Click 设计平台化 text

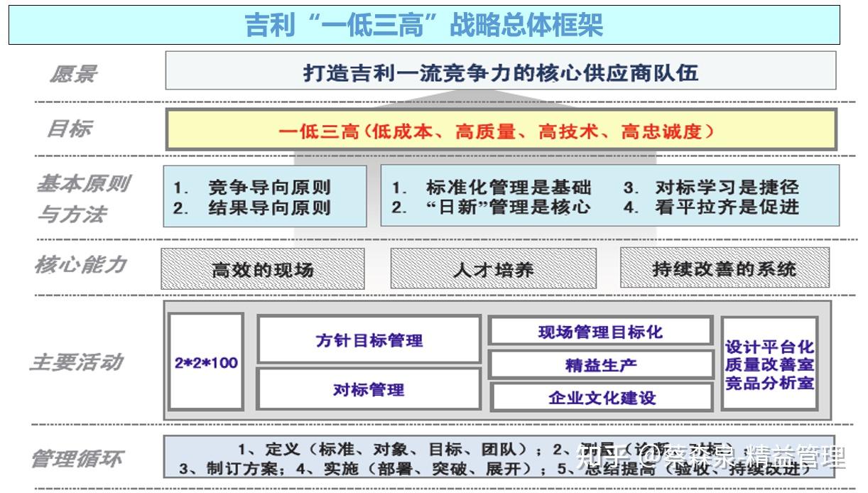click(x=769, y=348)
